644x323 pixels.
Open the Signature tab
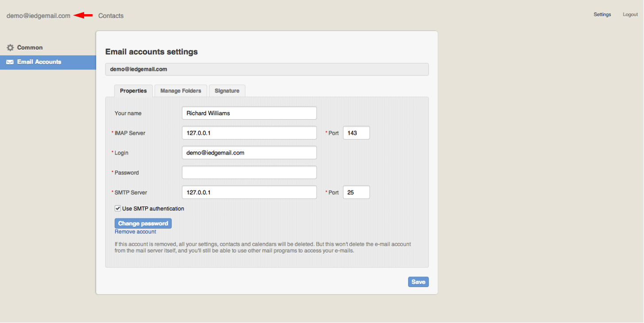tap(227, 91)
